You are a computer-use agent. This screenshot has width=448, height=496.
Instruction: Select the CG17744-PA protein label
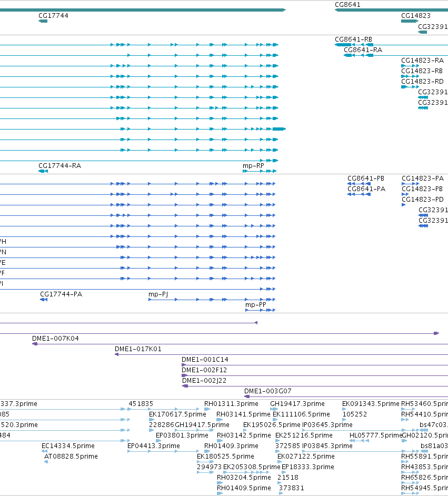(61, 294)
